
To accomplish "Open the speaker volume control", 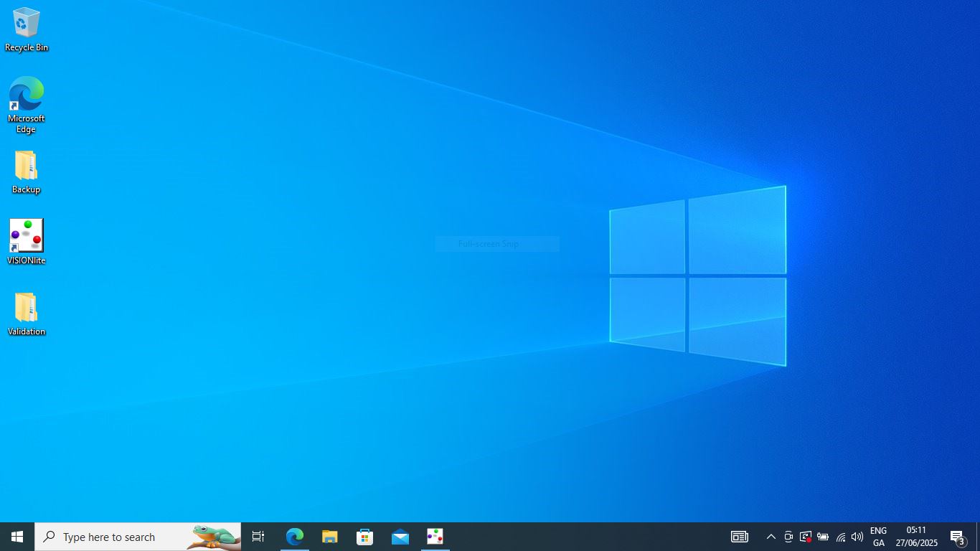I will tap(857, 537).
